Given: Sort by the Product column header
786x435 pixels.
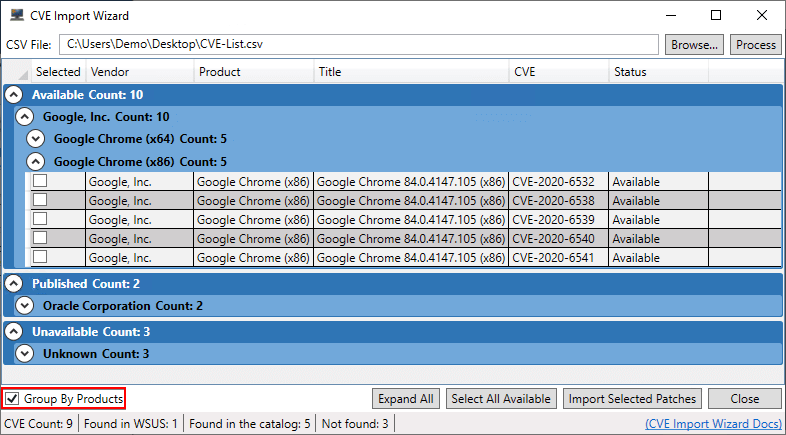Looking at the screenshot, I should click(254, 72).
